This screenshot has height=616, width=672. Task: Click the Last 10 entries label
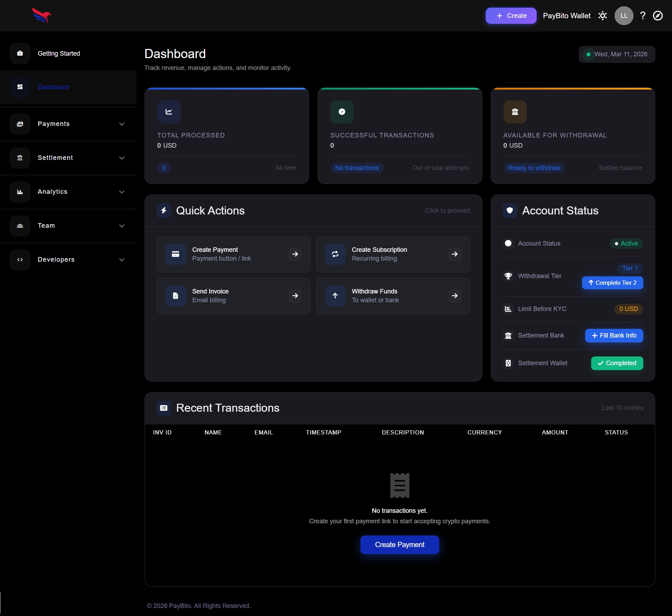pos(622,408)
